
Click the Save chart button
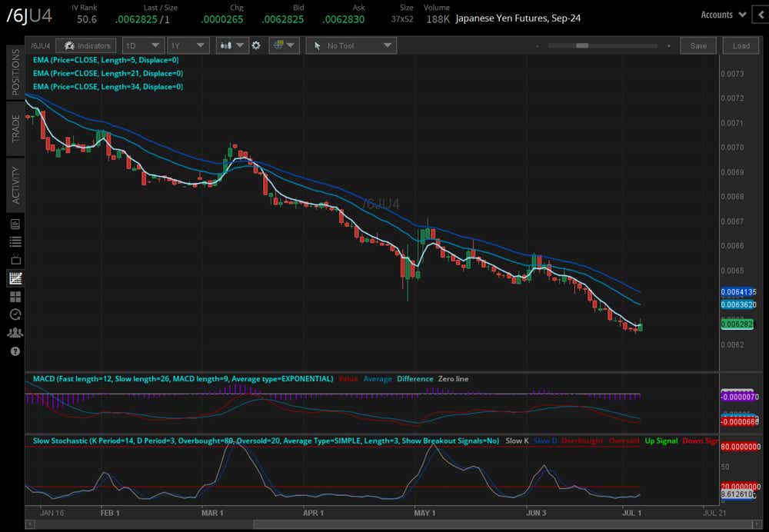(x=698, y=46)
